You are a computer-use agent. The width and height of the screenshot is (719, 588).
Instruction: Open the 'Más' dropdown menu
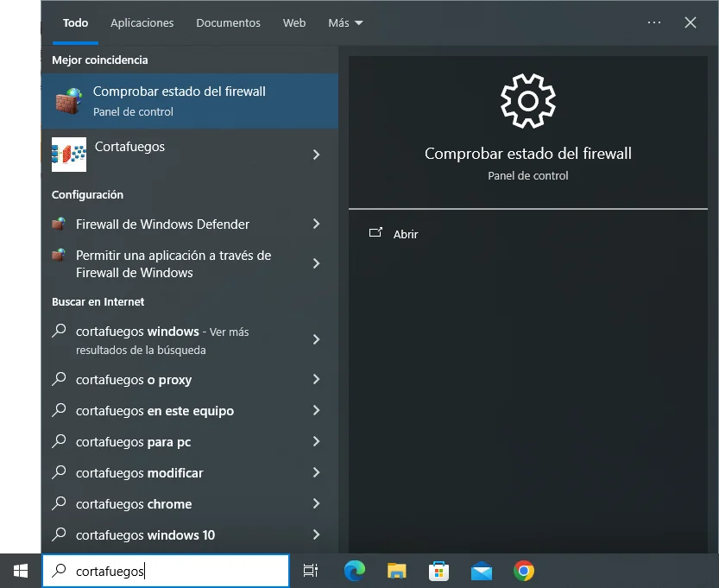point(344,22)
